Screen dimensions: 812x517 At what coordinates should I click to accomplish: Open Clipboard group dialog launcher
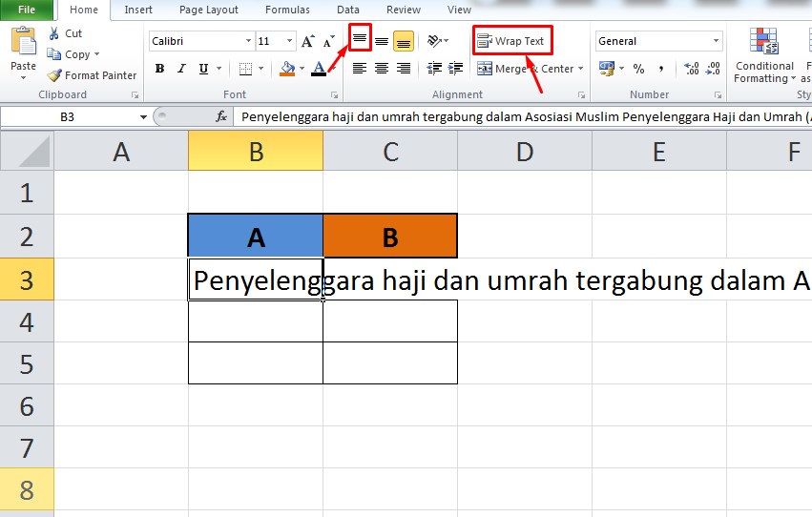point(135,95)
